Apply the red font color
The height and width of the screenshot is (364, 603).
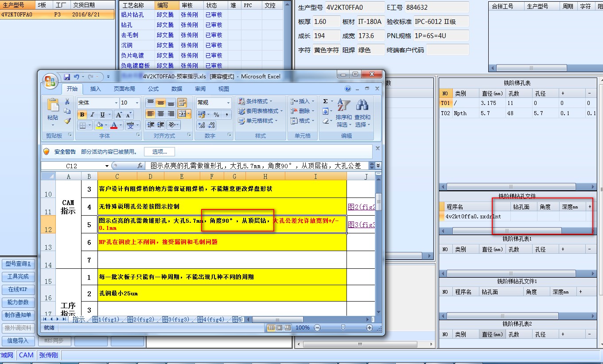[x=114, y=125]
